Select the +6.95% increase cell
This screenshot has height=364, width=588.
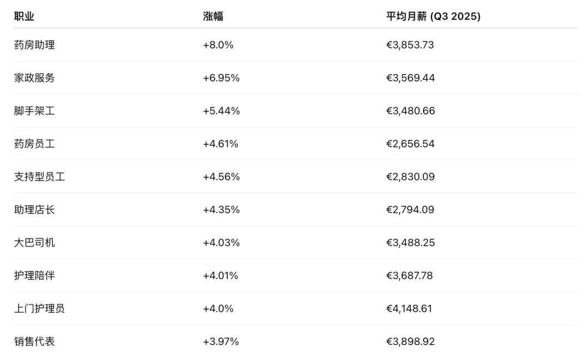coord(221,78)
